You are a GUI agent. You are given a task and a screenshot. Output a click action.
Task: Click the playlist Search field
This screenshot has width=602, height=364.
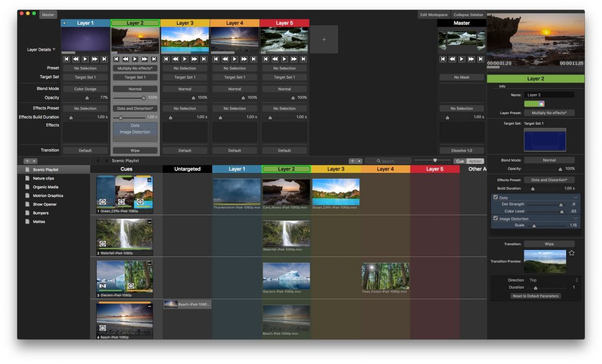tap(388, 161)
